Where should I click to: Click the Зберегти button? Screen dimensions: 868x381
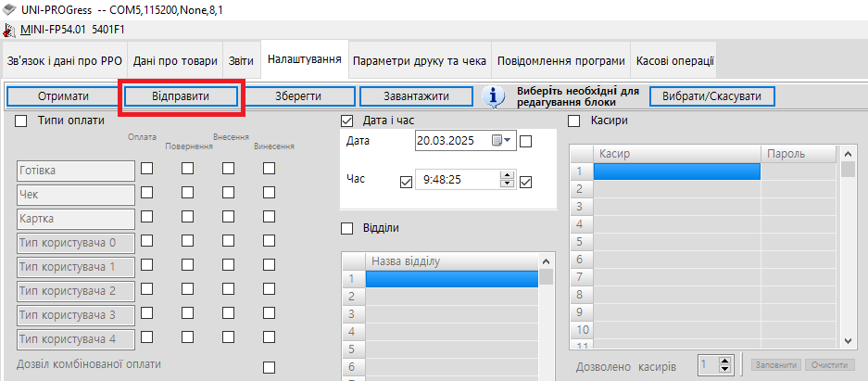coord(298,96)
